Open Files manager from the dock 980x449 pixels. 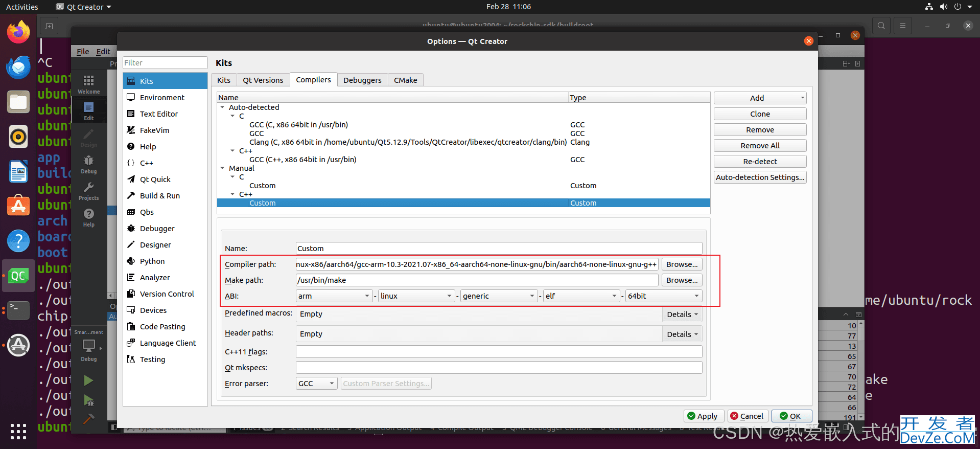click(x=18, y=102)
